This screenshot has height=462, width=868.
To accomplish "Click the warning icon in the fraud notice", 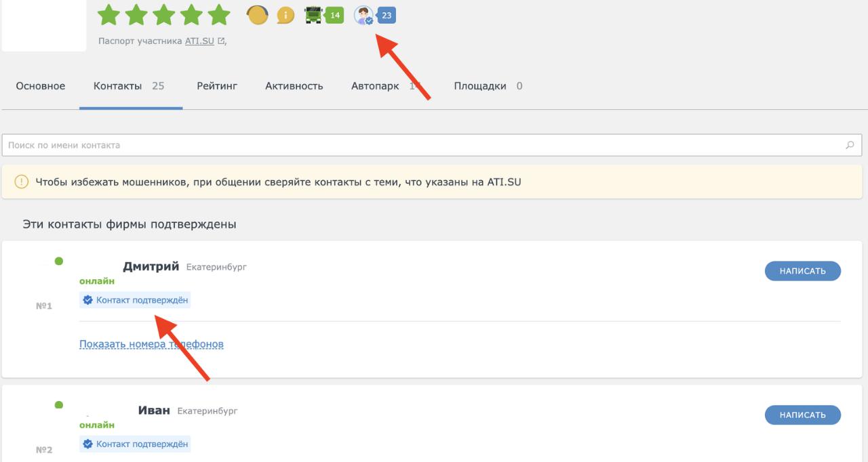I will [x=22, y=182].
